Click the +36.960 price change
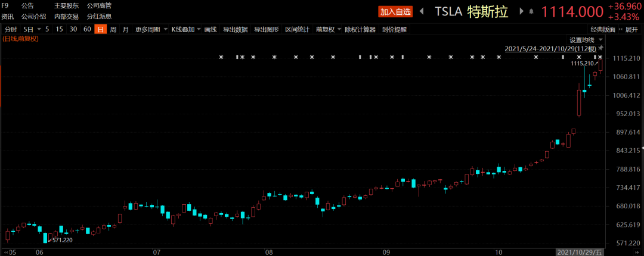This screenshot has height=256, width=644. click(624, 7)
